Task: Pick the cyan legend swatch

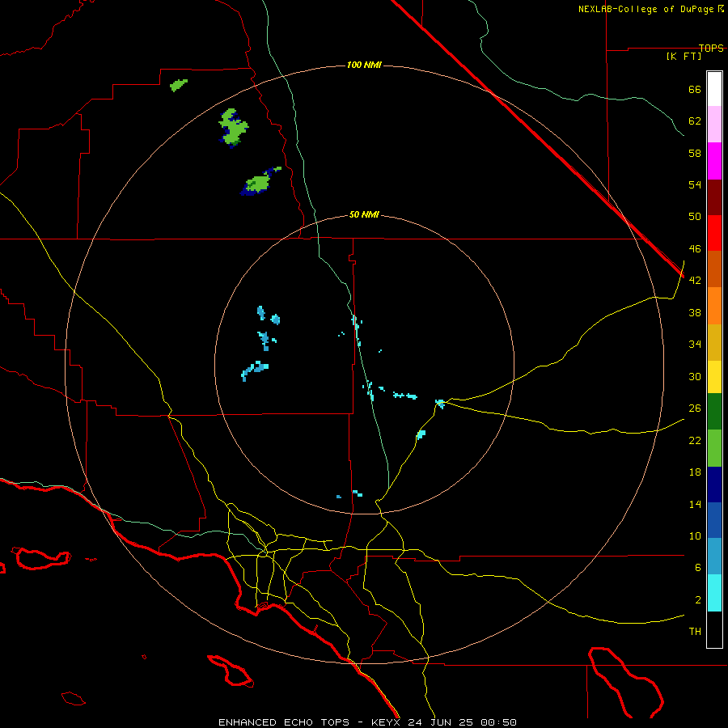Action: 714,593
